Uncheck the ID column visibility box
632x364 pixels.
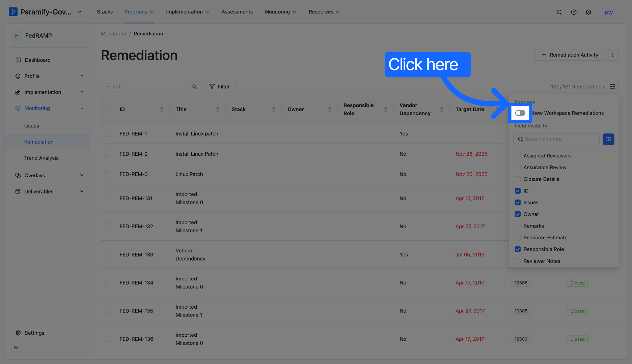(518, 191)
